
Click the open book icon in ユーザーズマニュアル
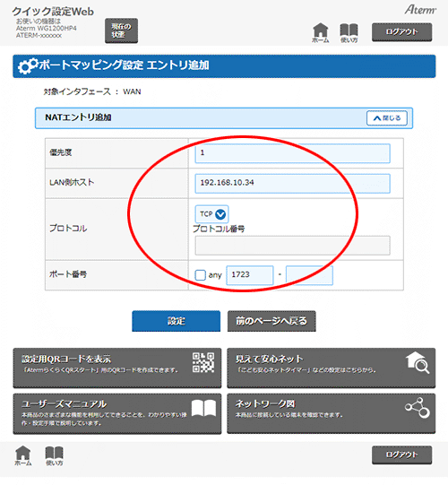pyautogui.click(x=203, y=408)
